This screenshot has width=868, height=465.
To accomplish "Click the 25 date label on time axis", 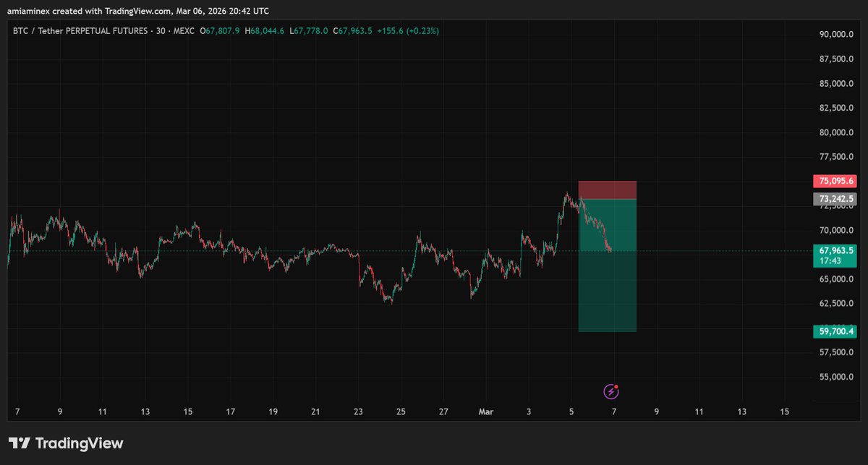I will pos(401,411).
